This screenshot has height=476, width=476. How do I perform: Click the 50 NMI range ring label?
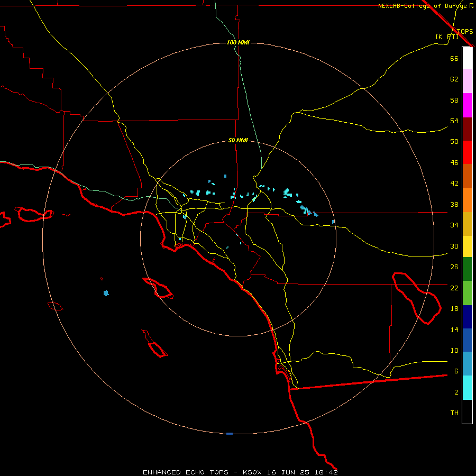click(x=238, y=140)
